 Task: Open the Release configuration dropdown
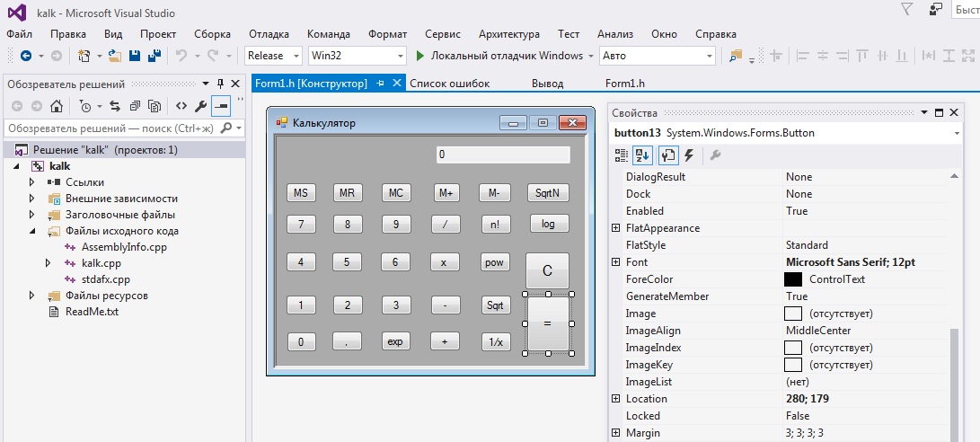[x=296, y=56]
